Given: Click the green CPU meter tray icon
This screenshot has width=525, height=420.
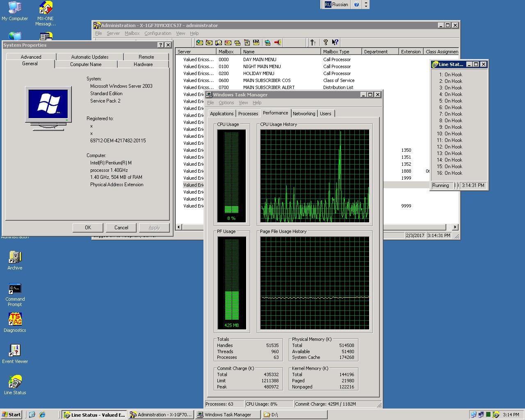Looking at the screenshot, I should click(x=488, y=415).
